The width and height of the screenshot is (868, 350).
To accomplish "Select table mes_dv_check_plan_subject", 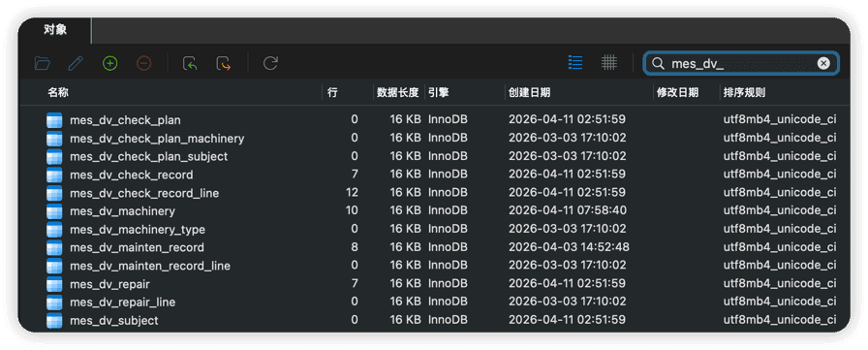I will (148, 157).
